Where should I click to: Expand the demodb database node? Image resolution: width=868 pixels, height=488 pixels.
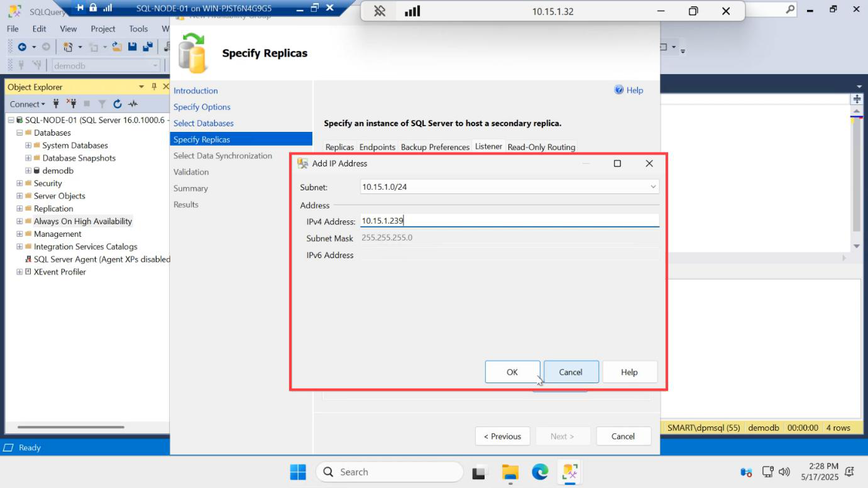coord(28,171)
